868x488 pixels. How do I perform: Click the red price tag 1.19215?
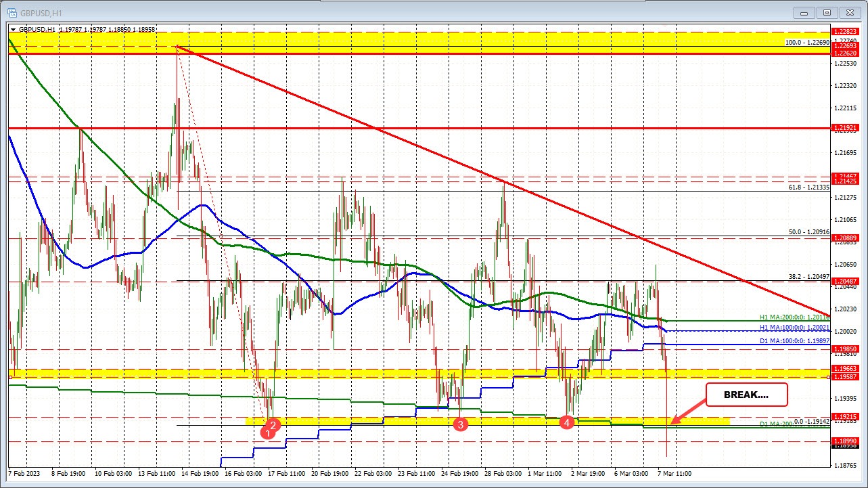pos(846,416)
